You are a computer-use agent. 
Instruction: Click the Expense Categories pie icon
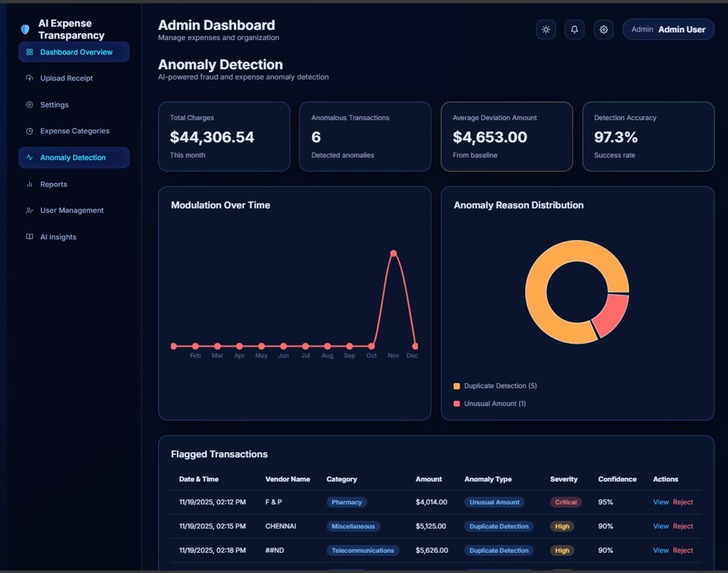pos(29,131)
